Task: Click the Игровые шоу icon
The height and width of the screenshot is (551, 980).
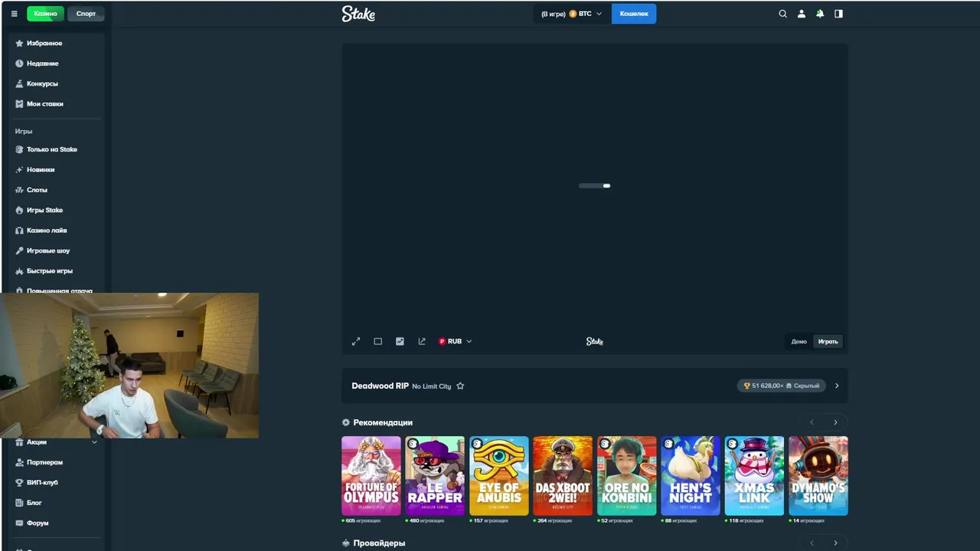Action: [20, 250]
